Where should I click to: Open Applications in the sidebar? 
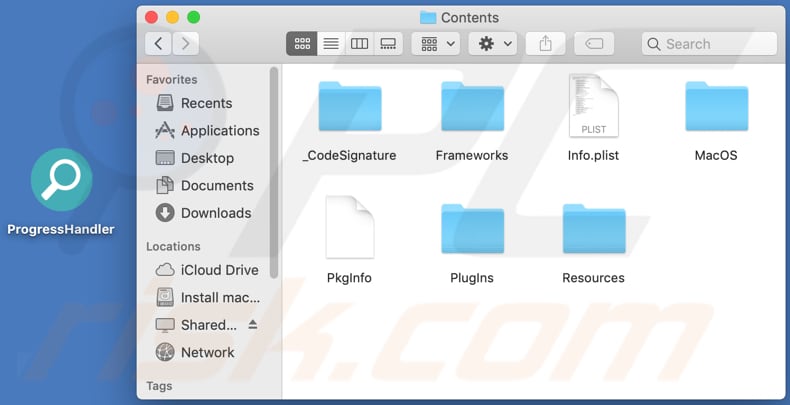click(x=208, y=130)
